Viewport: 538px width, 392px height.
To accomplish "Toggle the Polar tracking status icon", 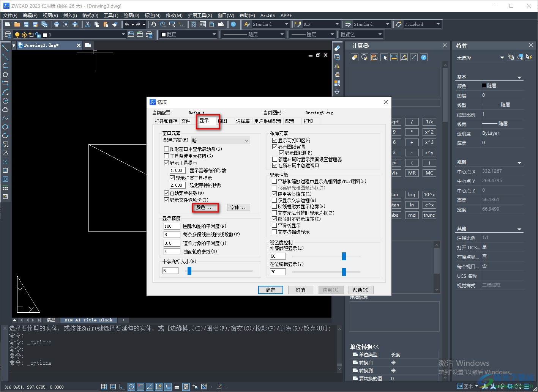I will click(x=131, y=387).
